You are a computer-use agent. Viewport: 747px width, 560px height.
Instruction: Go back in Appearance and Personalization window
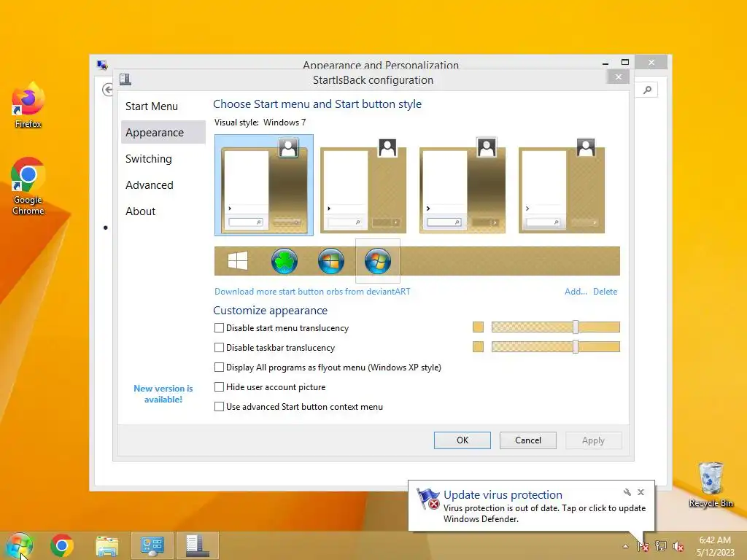(108, 90)
